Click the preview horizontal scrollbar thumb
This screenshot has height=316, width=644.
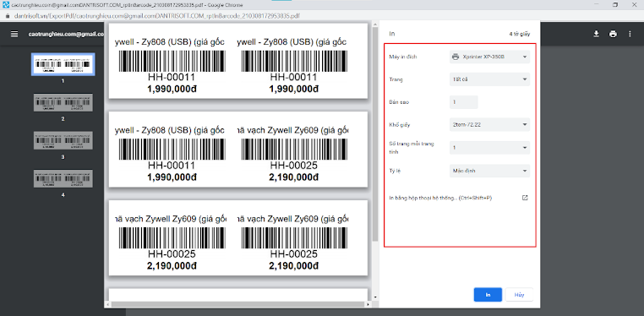tap(238, 304)
